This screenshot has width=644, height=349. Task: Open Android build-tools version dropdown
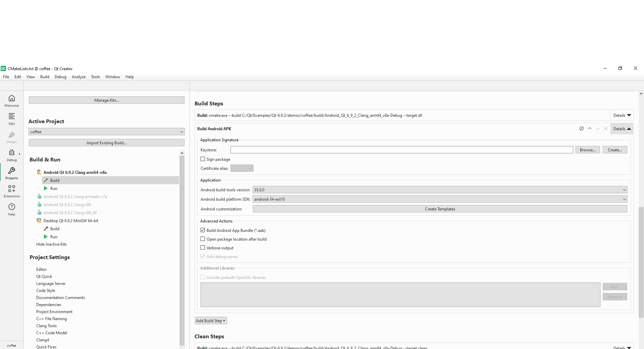pyautogui.click(x=440, y=190)
